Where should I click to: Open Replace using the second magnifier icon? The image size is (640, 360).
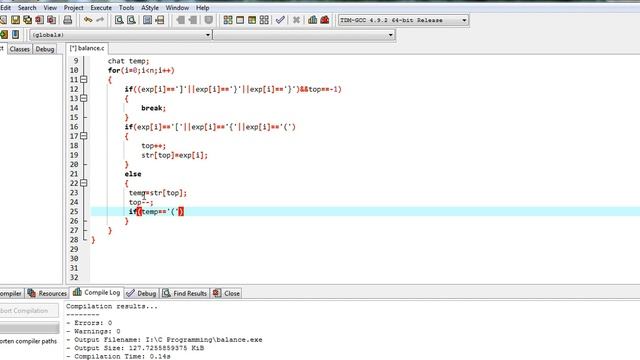pos(131,20)
